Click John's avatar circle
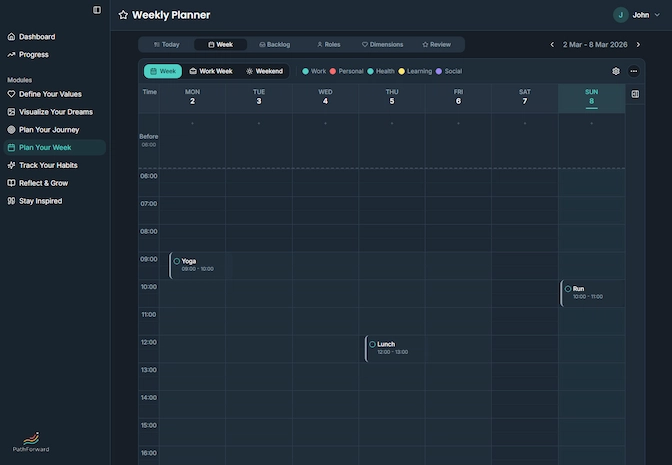This screenshot has width=672, height=465. pyautogui.click(x=620, y=15)
